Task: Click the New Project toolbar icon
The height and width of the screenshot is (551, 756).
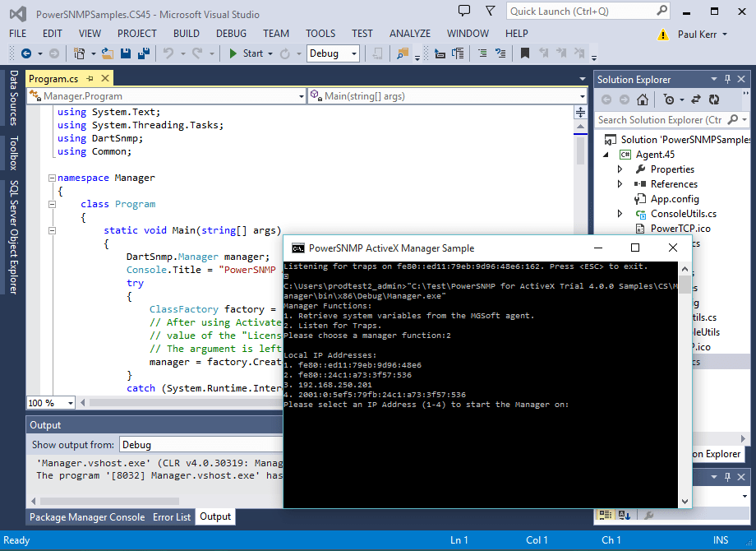Action: pyautogui.click(x=79, y=53)
